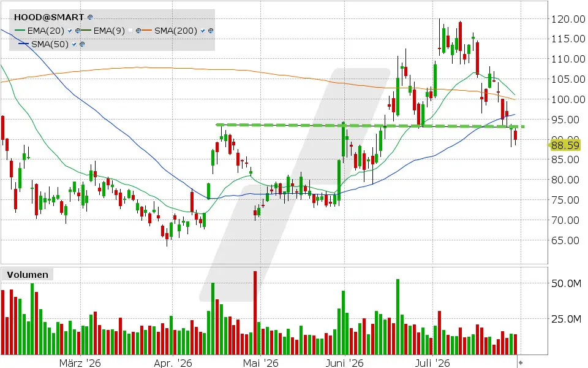Open settings icon beside EMA(20)
Image resolution: width=588 pixels, height=368 pixels.
point(78,31)
